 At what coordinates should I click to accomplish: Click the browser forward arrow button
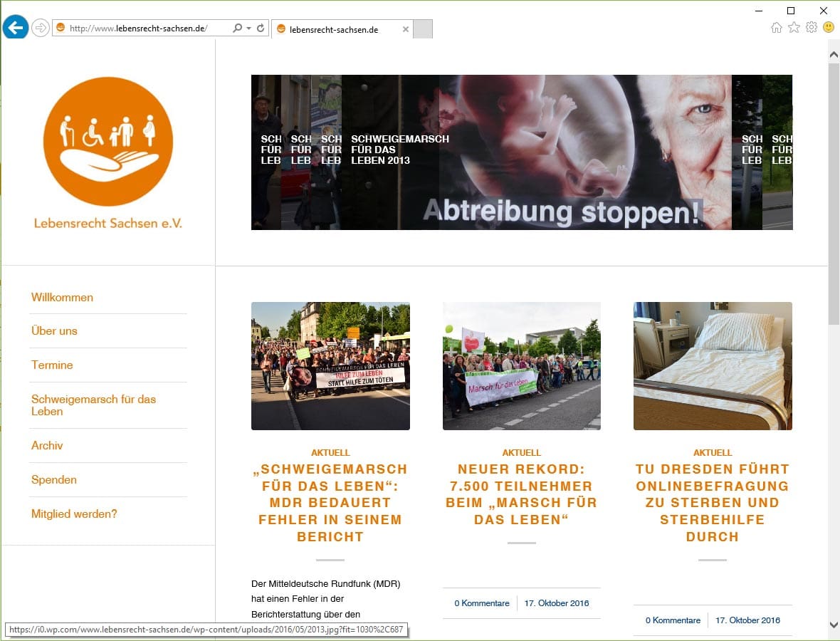pyautogui.click(x=41, y=28)
